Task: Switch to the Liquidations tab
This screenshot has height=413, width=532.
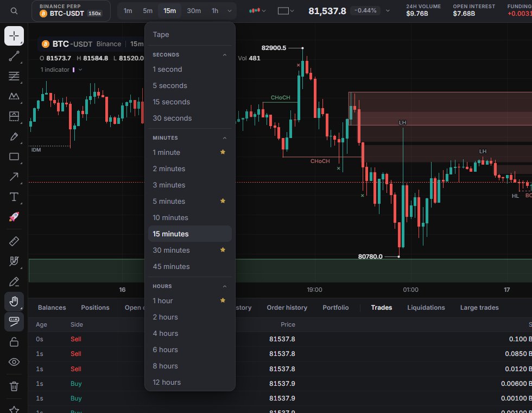Action: point(426,308)
